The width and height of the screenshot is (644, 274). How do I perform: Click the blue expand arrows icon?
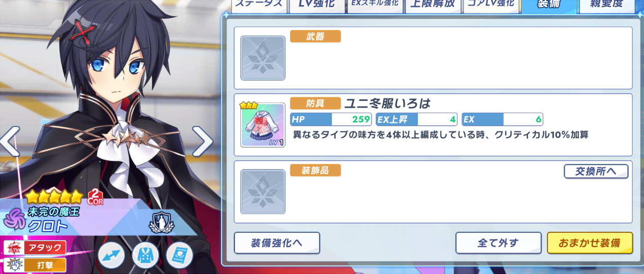(111, 255)
